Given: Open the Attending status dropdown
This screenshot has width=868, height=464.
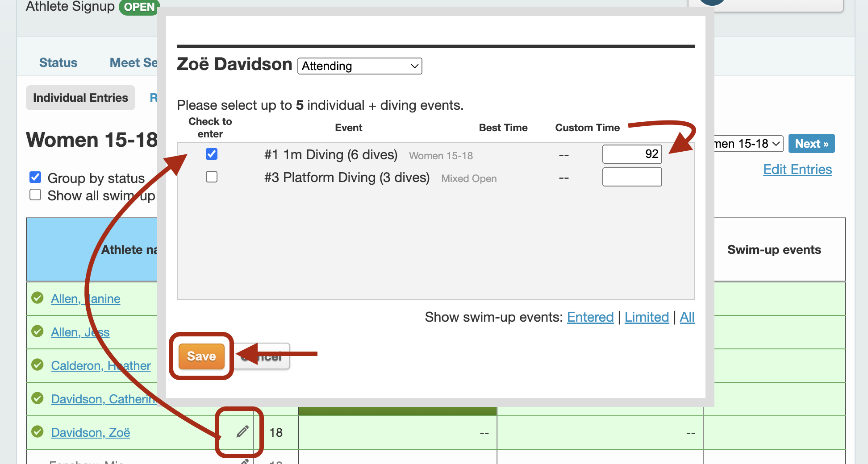Looking at the screenshot, I should point(360,66).
